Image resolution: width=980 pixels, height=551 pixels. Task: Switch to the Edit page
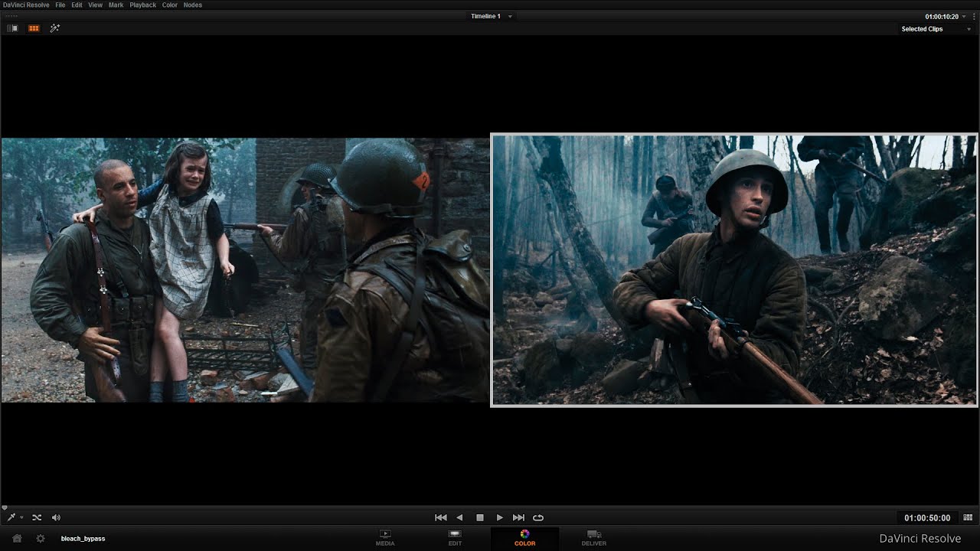[x=455, y=538]
